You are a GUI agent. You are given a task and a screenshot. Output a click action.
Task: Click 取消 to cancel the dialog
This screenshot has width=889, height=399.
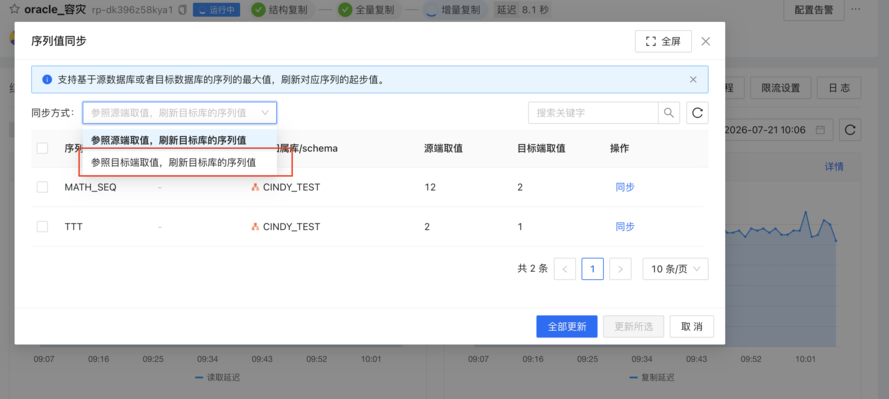pos(692,326)
